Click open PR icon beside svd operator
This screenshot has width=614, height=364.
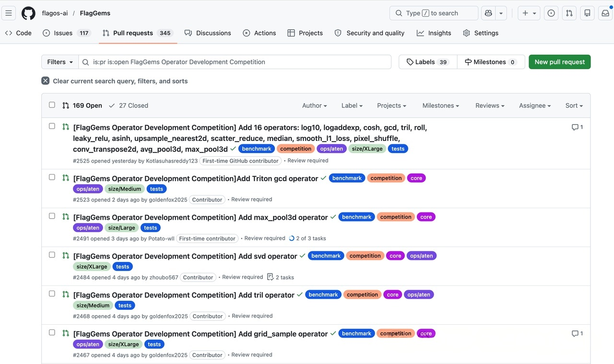click(x=66, y=255)
